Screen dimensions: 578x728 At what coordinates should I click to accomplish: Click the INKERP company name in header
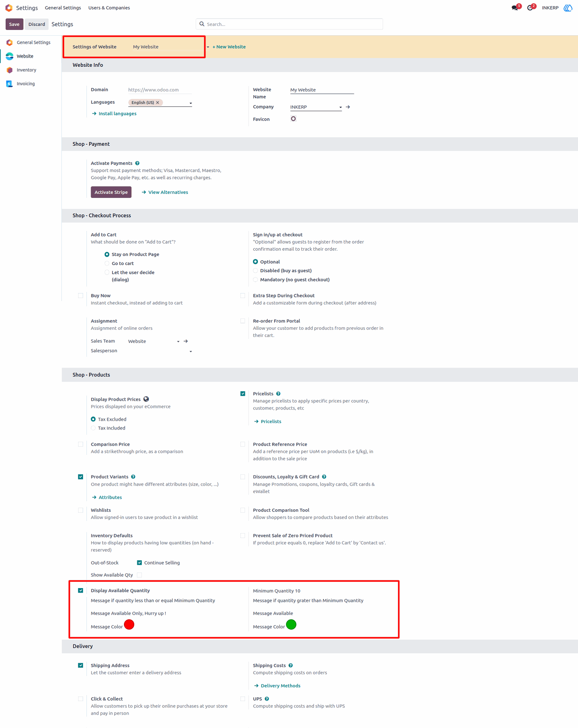[550, 8]
